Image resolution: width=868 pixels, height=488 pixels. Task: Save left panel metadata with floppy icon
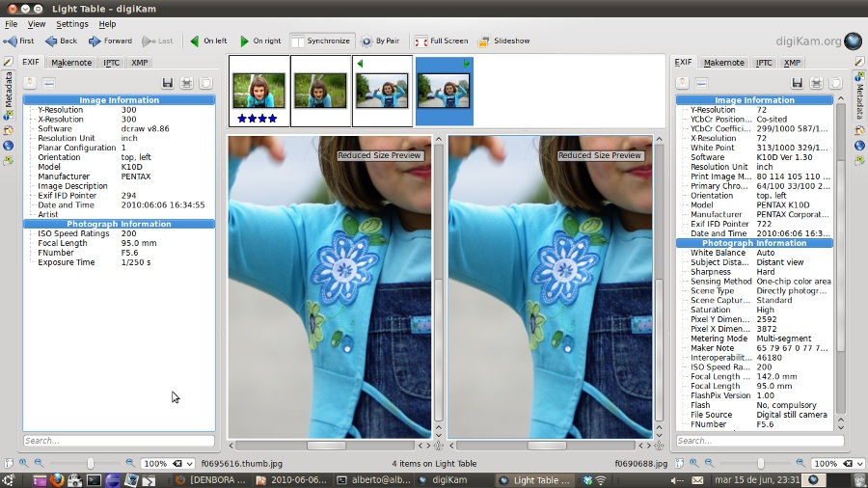[168, 83]
